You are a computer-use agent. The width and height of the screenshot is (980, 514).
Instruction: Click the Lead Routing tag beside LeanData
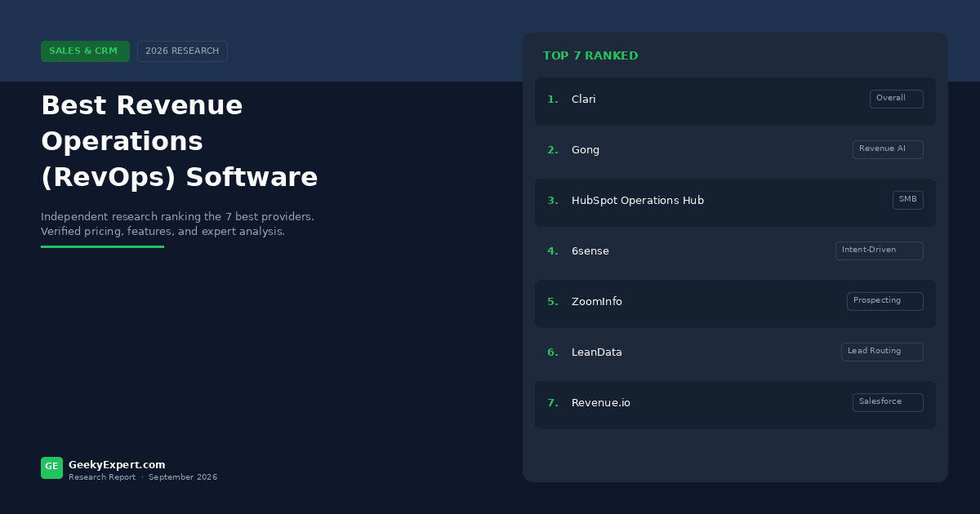[x=882, y=352]
